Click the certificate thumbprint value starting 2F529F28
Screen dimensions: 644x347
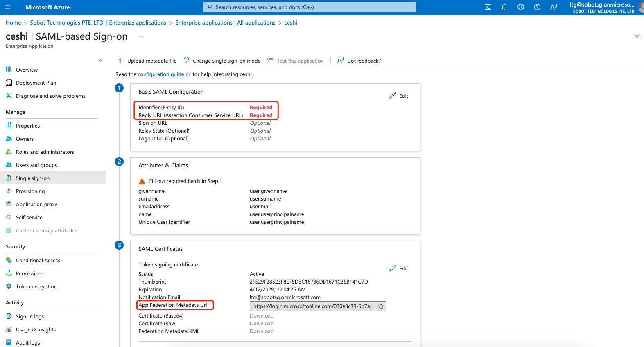point(309,282)
